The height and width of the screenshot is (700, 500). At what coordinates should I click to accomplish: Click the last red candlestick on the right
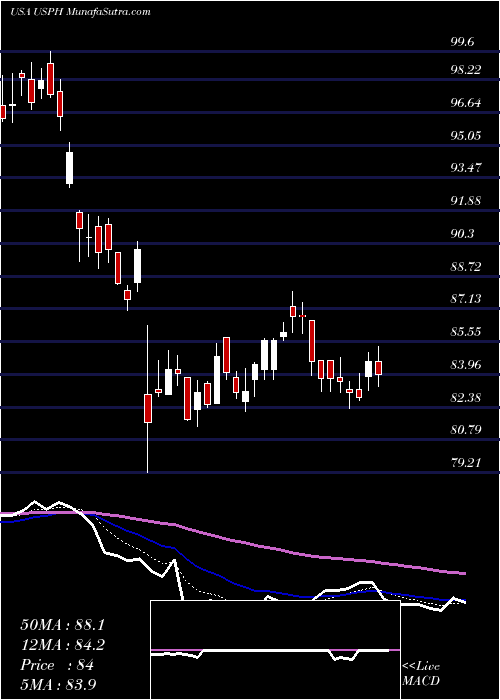(x=379, y=367)
